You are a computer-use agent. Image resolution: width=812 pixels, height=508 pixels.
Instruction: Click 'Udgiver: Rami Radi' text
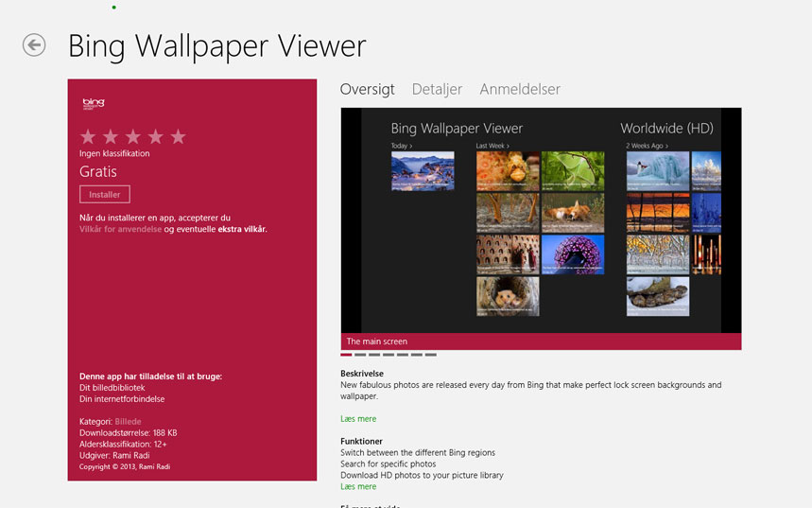click(114, 456)
